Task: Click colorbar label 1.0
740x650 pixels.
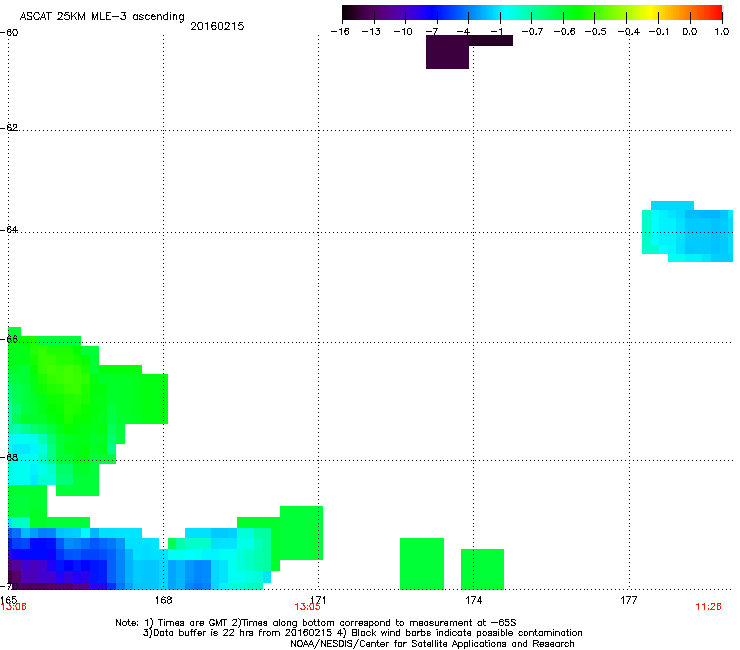Action: pyautogui.click(x=722, y=32)
